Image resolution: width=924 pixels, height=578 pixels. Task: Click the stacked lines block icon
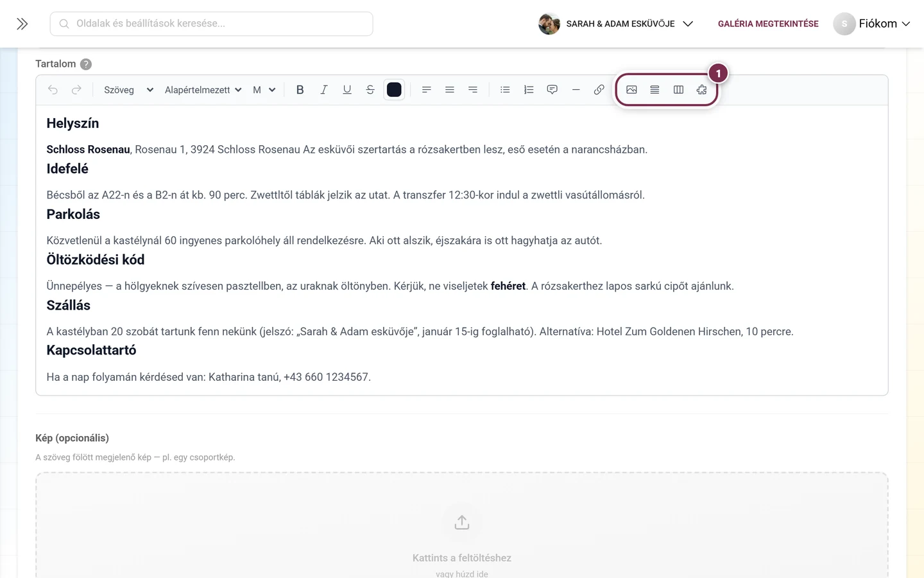pos(654,90)
